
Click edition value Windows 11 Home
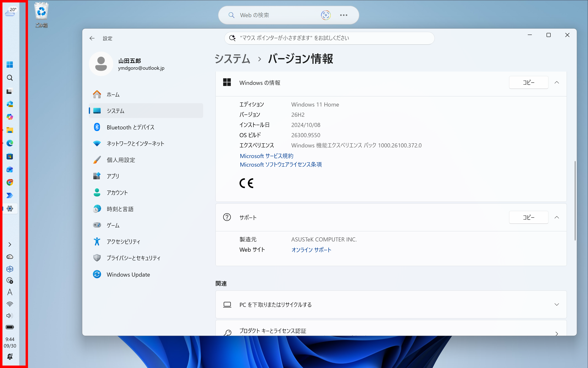pyautogui.click(x=315, y=104)
